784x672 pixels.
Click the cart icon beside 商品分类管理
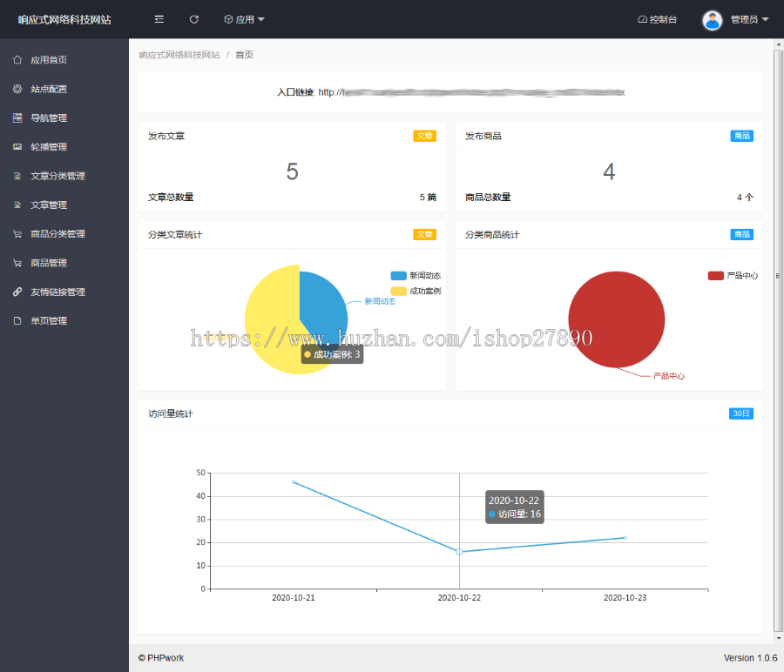(17, 234)
